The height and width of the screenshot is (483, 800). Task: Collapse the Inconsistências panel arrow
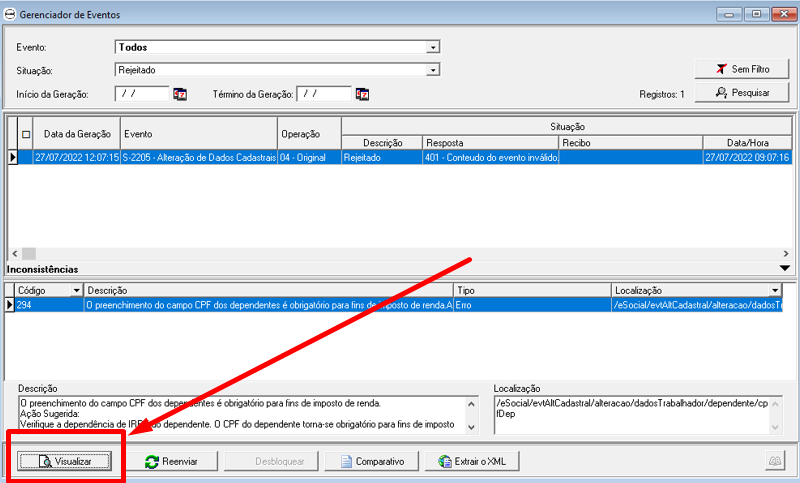pos(784,268)
